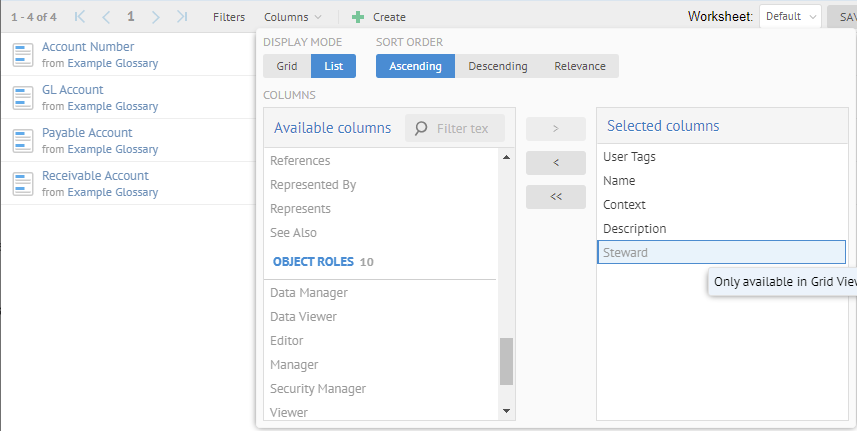This screenshot has width=857, height=431.
Task: Go to first page arrow icon
Action: 80,17
